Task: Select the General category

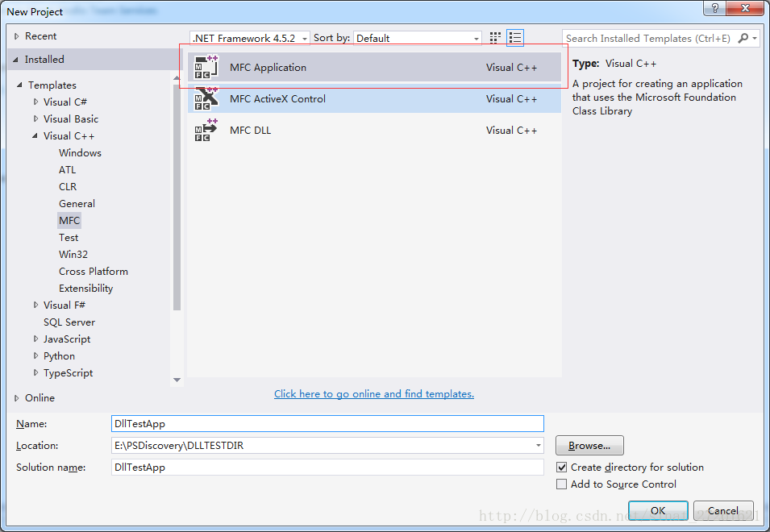Action: [77, 204]
